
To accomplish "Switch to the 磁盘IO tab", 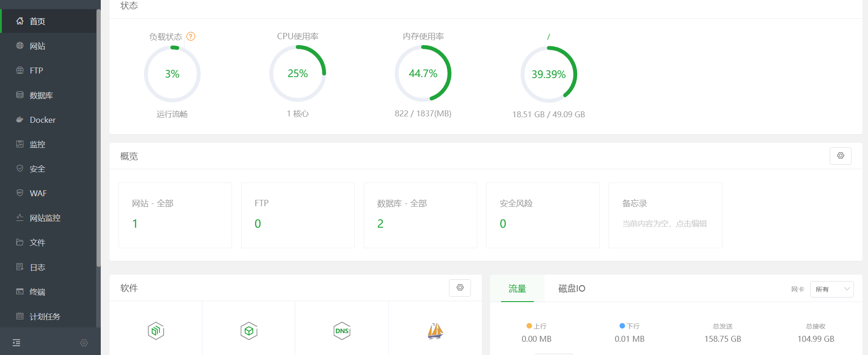I will [x=571, y=288].
